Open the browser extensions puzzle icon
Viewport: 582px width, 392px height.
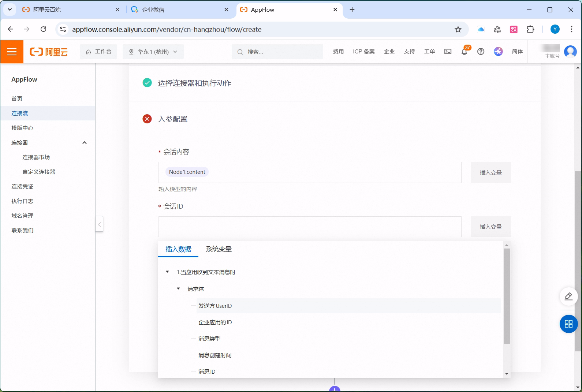[x=530, y=30]
